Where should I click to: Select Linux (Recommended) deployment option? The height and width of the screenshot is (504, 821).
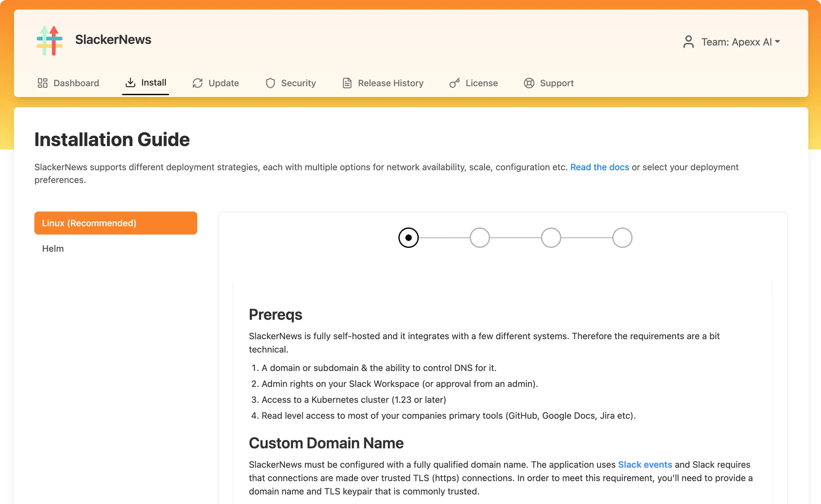click(115, 223)
